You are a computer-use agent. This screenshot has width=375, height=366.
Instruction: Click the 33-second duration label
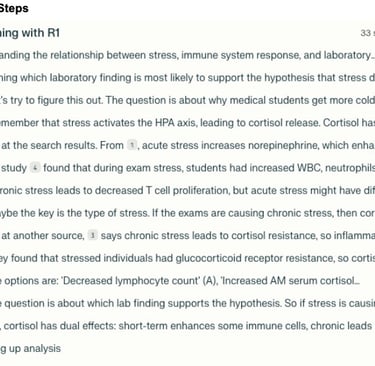tap(368, 33)
